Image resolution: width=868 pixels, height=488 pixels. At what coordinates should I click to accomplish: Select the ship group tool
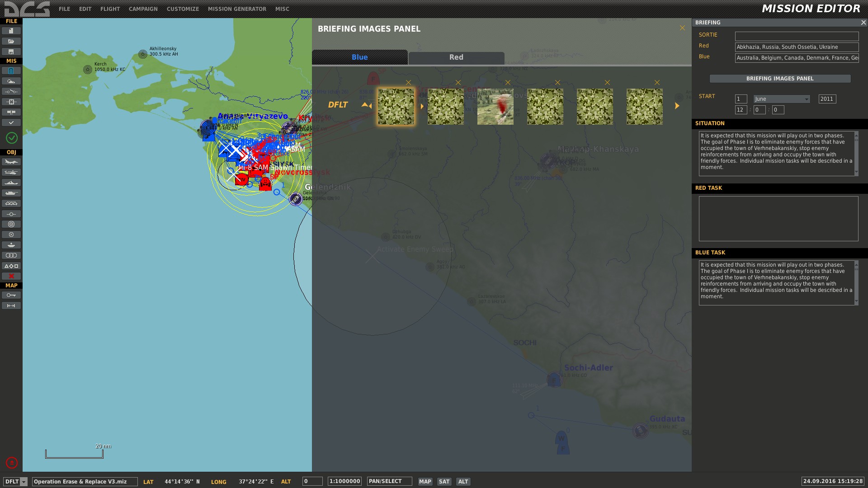pyautogui.click(x=11, y=183)
